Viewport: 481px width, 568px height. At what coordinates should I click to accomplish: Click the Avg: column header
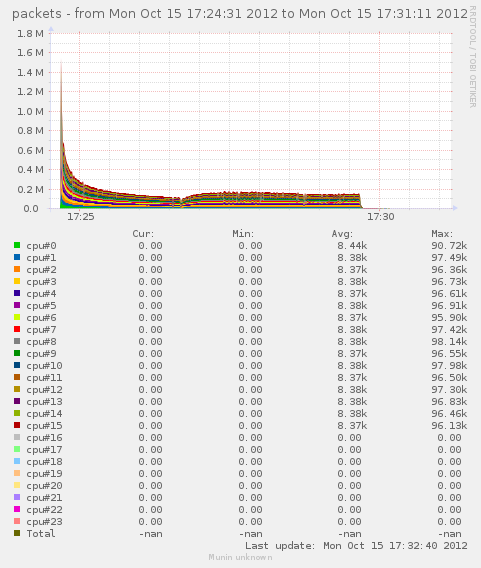342,234
